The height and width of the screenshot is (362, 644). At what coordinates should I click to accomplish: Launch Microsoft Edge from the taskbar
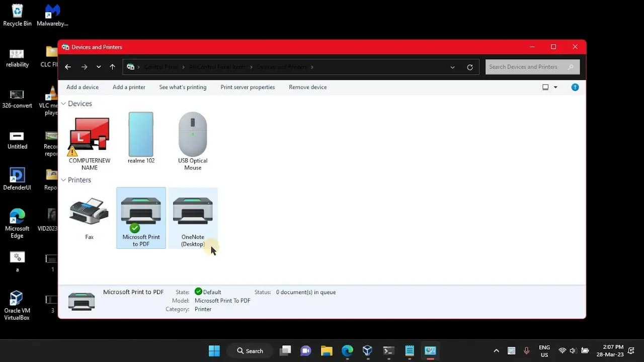click(x=347, y=350)
